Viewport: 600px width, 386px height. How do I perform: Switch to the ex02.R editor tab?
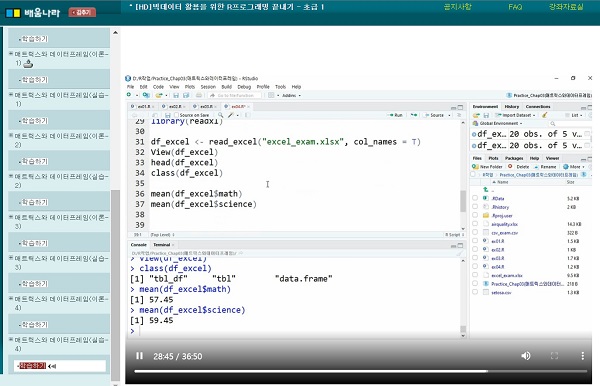(175, 106)
